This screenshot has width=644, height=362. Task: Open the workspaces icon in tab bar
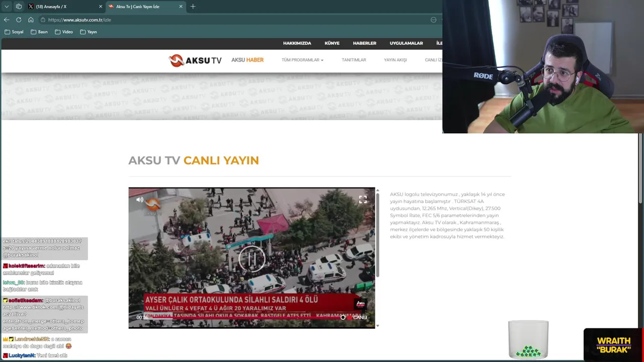(19, 7)
